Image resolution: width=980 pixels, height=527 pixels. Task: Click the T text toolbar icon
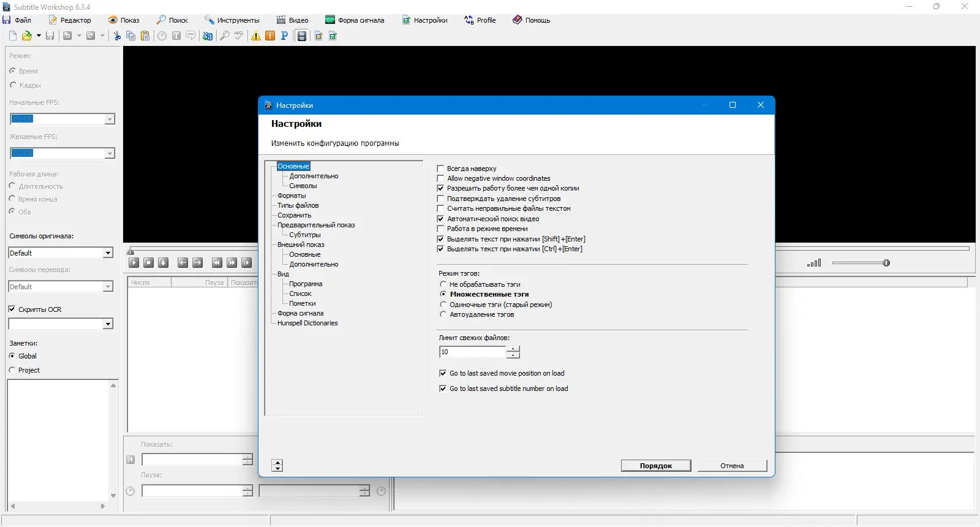point(176,36)
